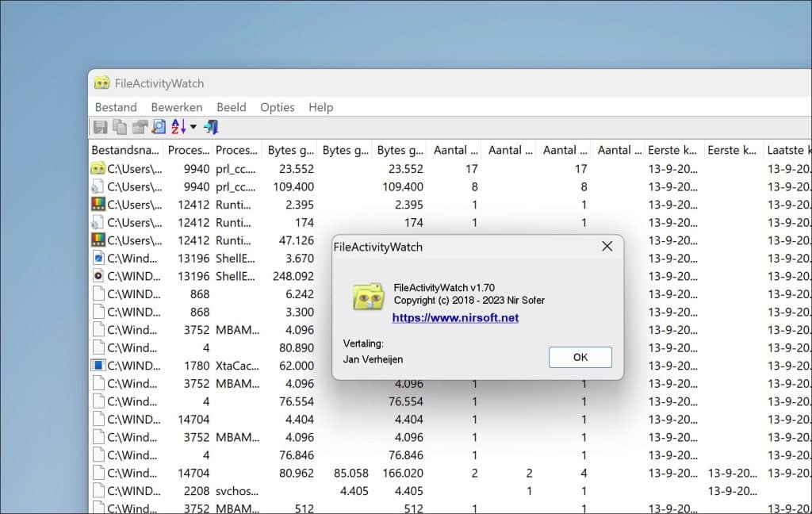Click the A-Z sort toolbar icon
The width and height of the screenshot is (812, 514).
tap(178, 127)
